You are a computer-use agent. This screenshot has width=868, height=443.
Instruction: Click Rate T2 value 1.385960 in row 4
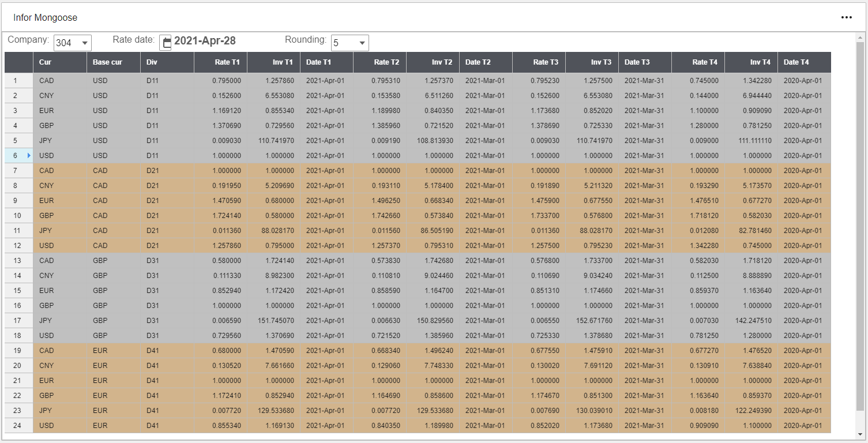pyautogui.click(x=380, y=125)
